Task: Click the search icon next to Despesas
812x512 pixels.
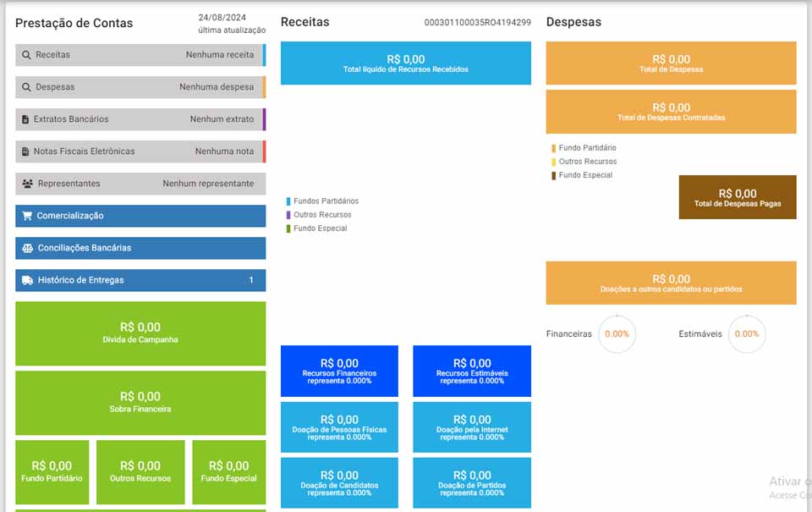Action: 27,87
